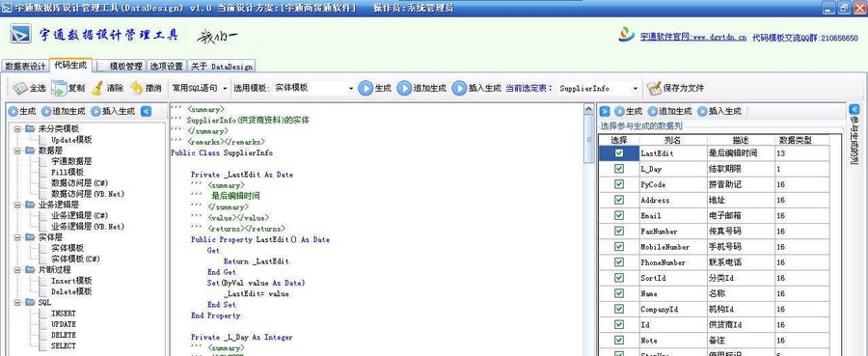Select the 数据访问层 (VB.Net) template
The height and width of the screenshot is (356, 868).
[x=88, y=194]
